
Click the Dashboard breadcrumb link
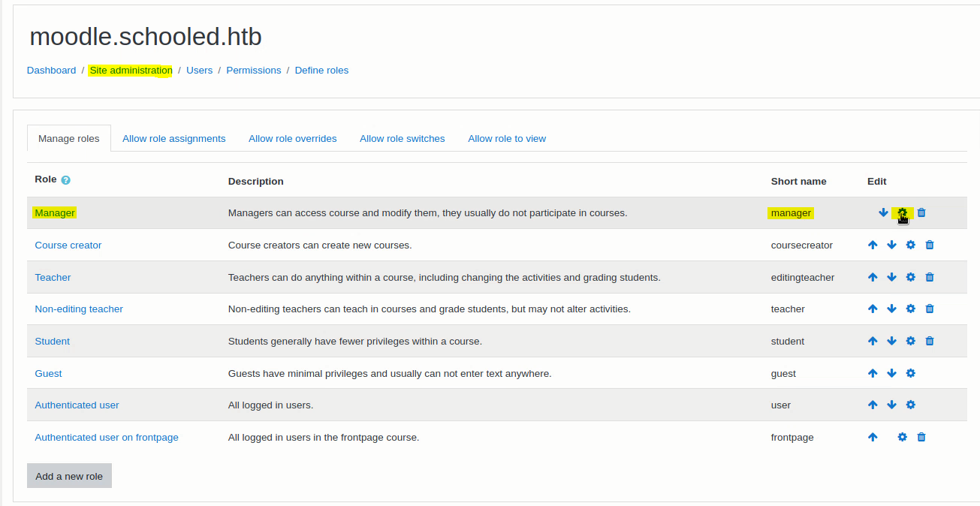[x=51, y=71]
